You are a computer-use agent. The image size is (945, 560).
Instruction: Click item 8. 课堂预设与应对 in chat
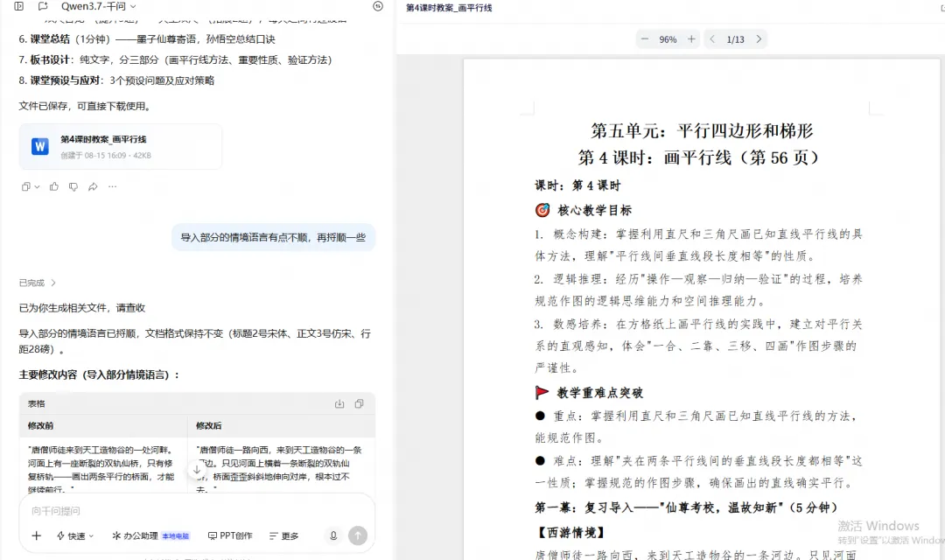(x=116, y=80)
